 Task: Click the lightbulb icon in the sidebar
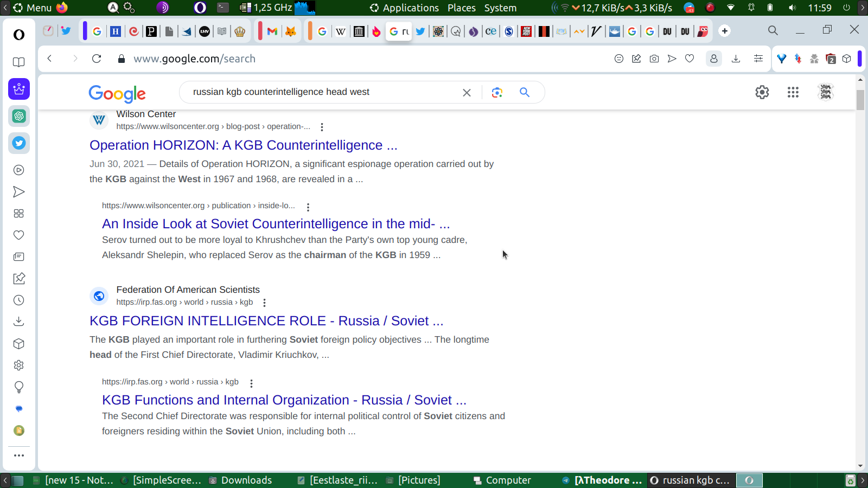tap(19, 387)
